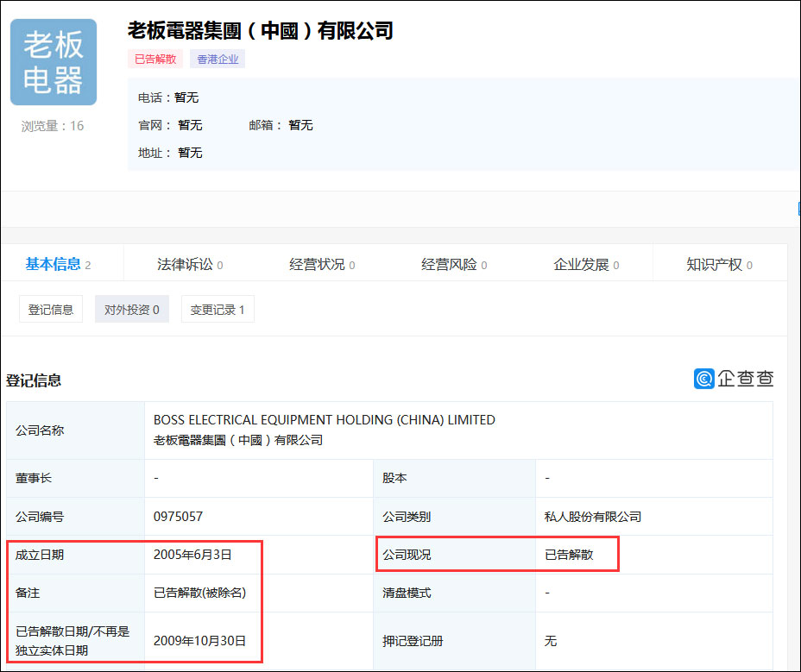Screen dimensions: 801x672
Task: Click the 私人股份有限公司 value
Action: click(593, 516)
